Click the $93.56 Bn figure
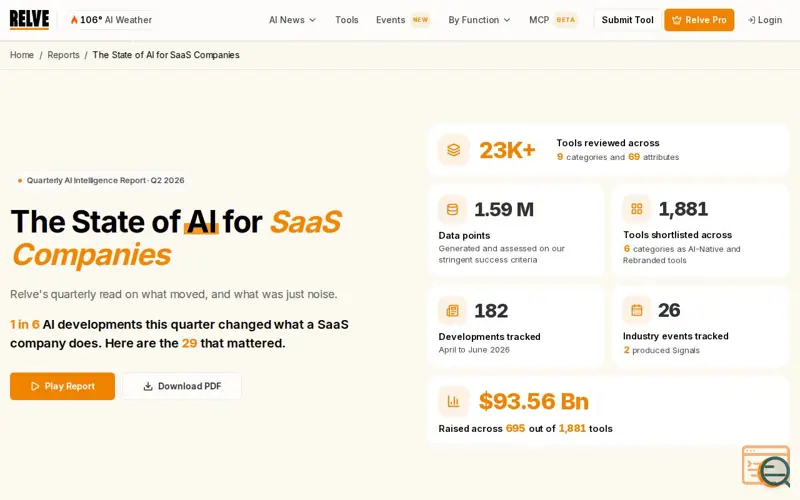The image size is (800, 500). [x=534, y=402]
